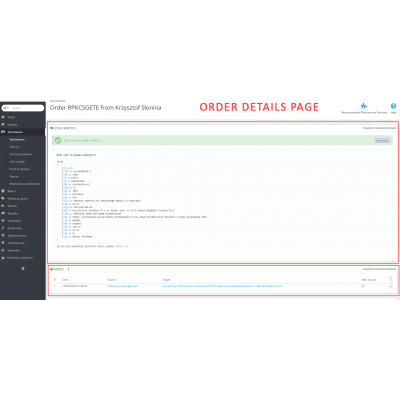Viewport: 400px width, 400px height.
Task: Click the Administracja gear icon in sidebar
Action: [3, 243]
